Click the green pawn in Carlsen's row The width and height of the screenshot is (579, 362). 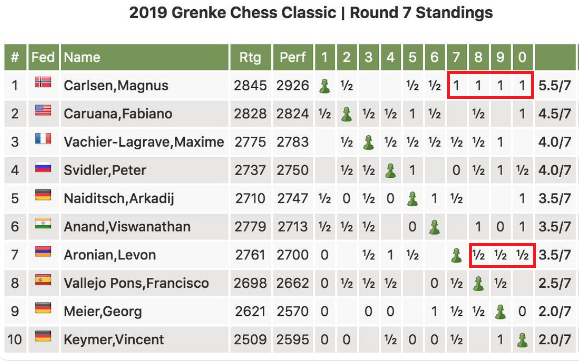pos(325,86)
